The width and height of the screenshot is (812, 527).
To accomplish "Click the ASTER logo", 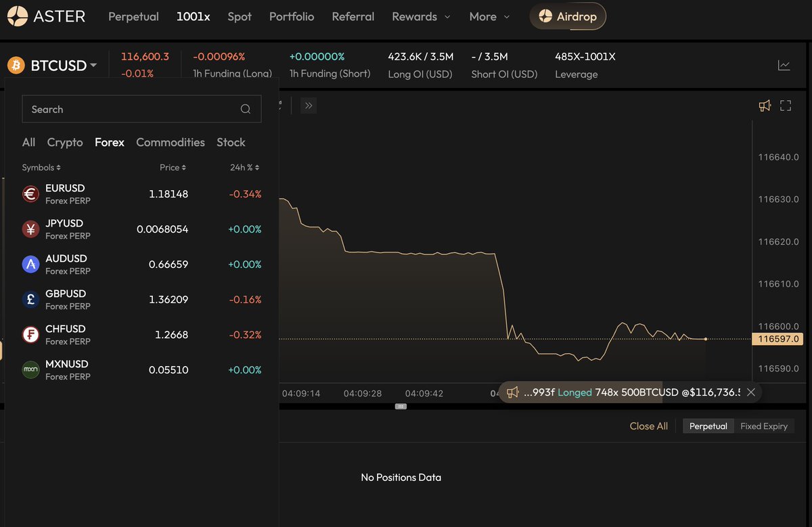I will [x=45, y=16].
